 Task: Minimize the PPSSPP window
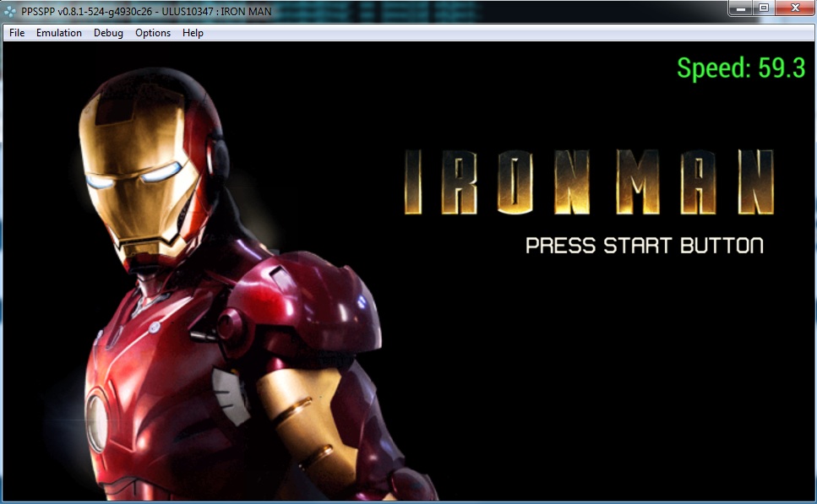coord(741,8)
